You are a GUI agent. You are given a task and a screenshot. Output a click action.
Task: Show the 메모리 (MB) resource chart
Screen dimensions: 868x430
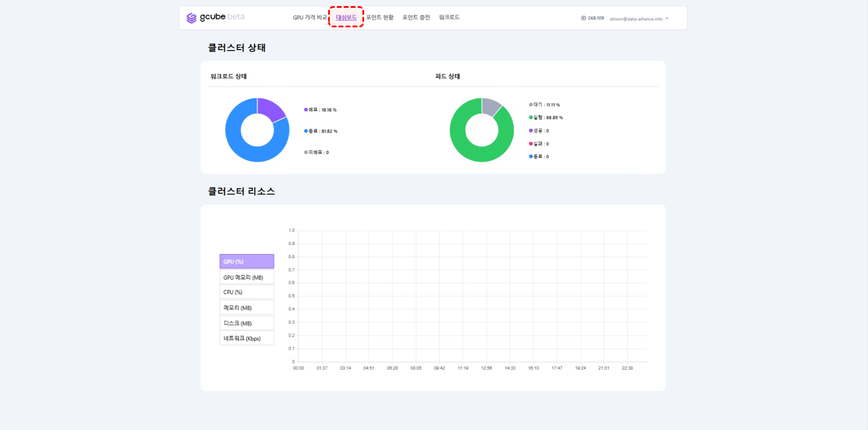[247, 308]
